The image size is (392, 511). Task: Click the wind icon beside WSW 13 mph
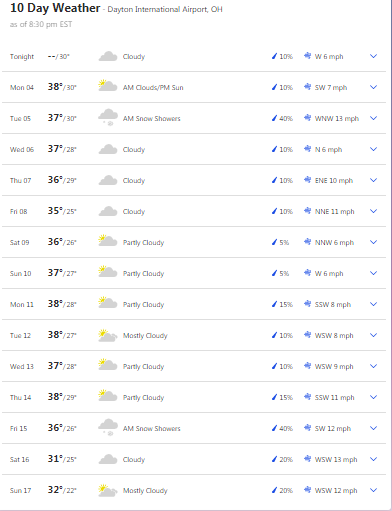pyautogui.click(x=307, y=459)
